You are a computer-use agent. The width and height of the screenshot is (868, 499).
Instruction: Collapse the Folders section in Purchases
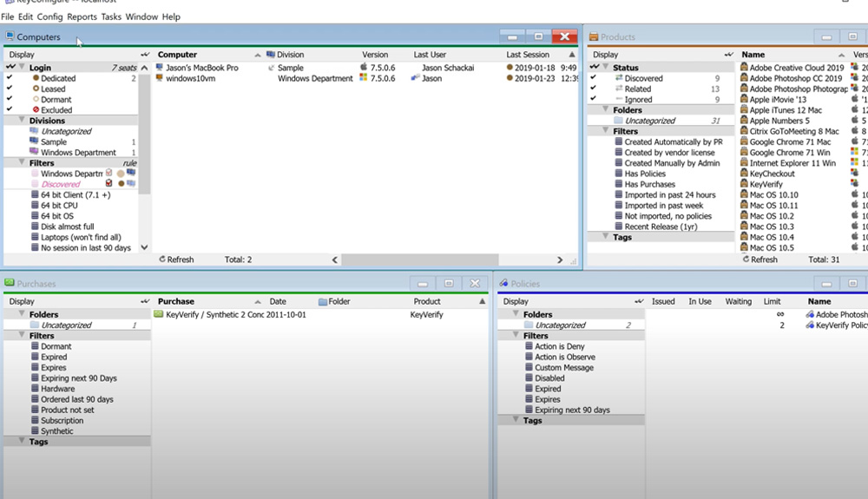23,313
